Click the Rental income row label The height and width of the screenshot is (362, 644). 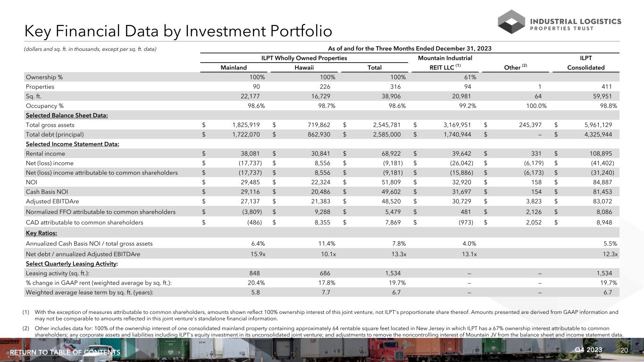(x=45, y=153)
